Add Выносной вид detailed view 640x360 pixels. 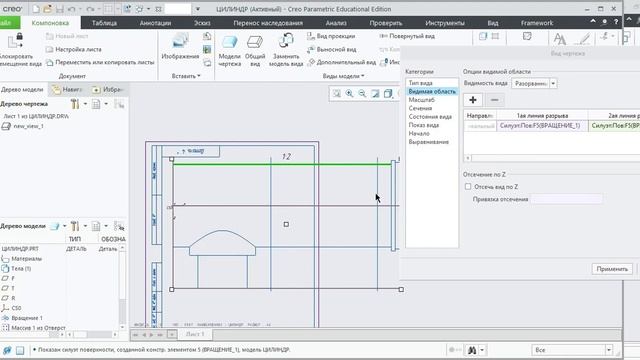(332, 49)
